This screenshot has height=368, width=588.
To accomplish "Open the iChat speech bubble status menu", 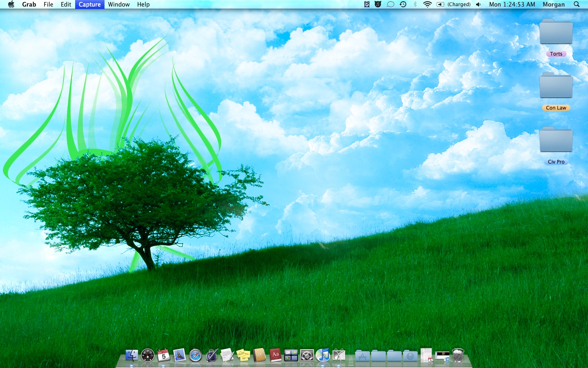I will [x=390, y=4].
